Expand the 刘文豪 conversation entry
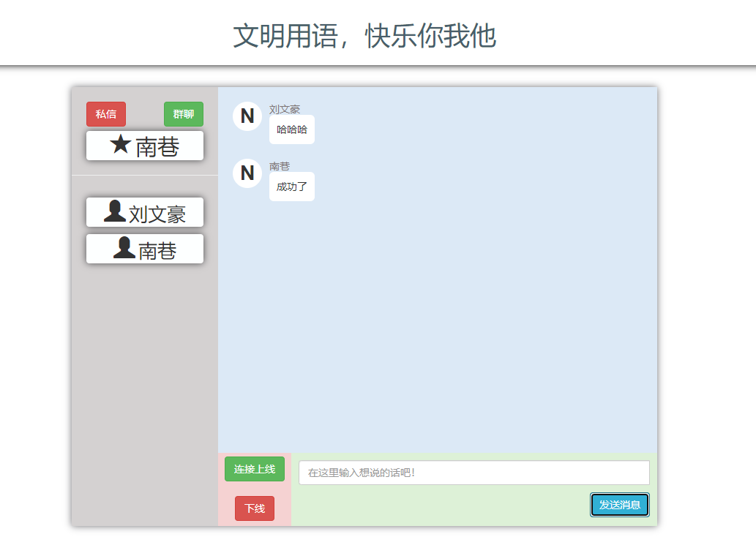Image resolution: width=756 pixels, height=556 pixels. pyautogui.click(x=144, y=211)
